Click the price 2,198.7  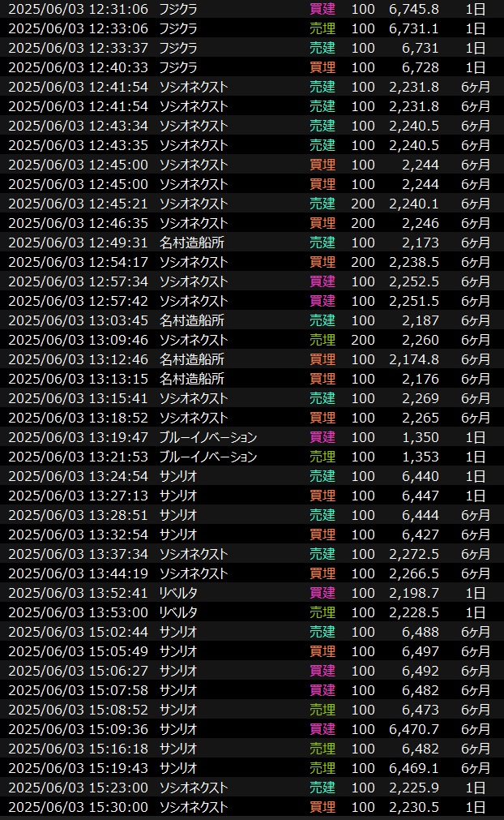[413, 594]
